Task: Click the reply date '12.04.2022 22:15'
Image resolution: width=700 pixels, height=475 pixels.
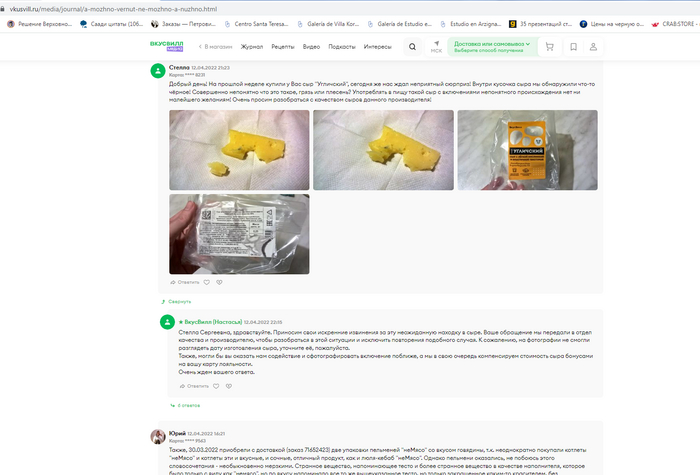Action: click(263, 322)
